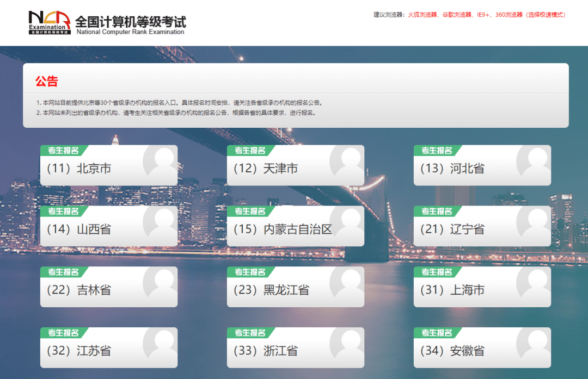This screenshot has height=379, width=588.
Task: Click the 考生报名 tag on 浙江省 card
Action: 250,332
